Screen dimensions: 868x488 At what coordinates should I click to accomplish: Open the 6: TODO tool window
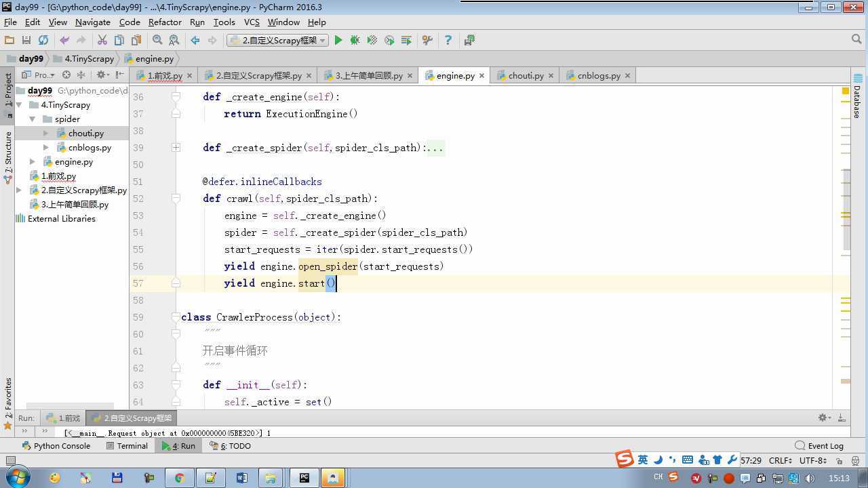tap(230, 446)
